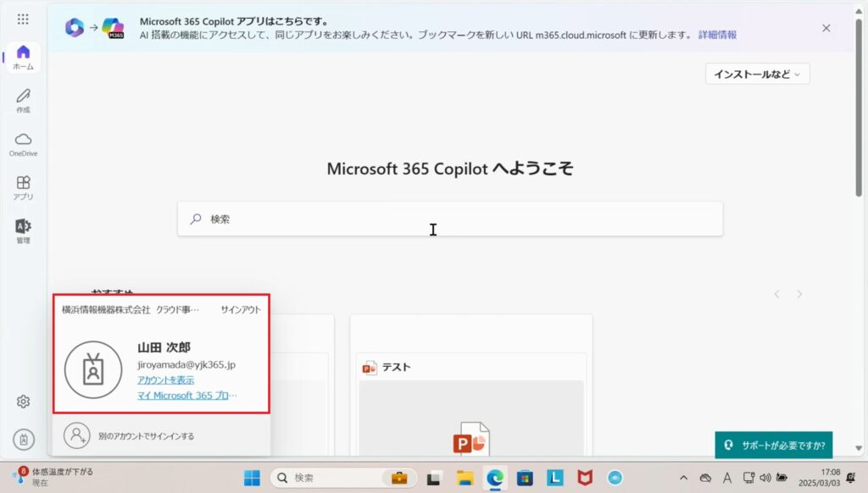This screenshot has width=868, height=493.
Task: Click サインアウト to sign out
Action: [241, 310]
